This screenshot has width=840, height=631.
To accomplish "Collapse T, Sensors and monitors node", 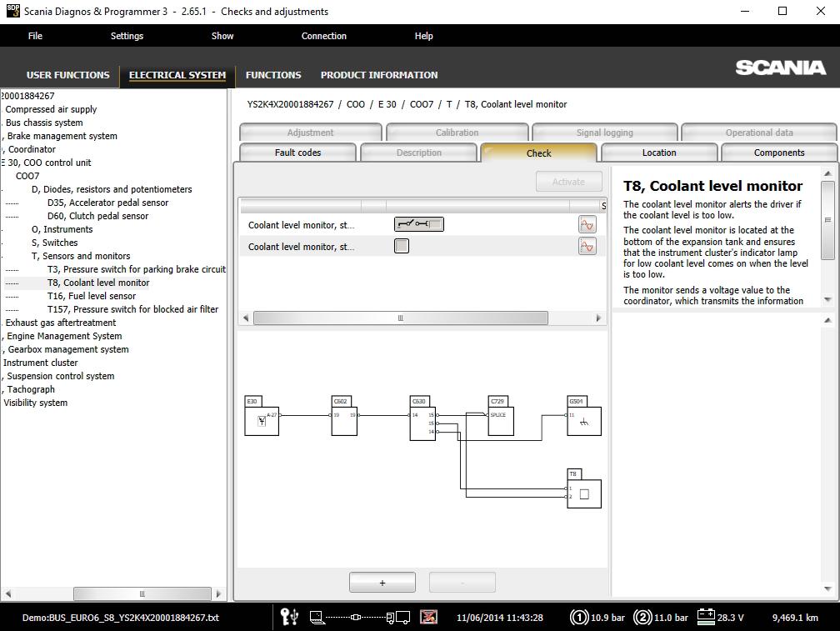I will [x=81, y=256].
